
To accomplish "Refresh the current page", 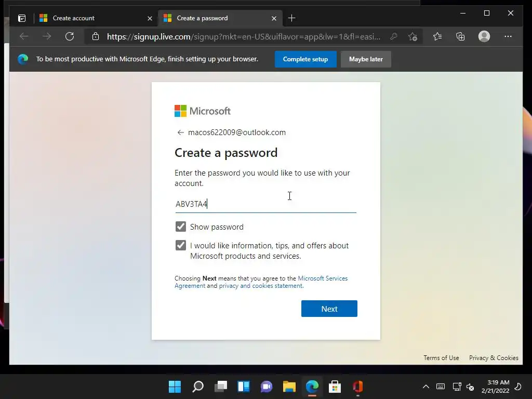I will [70, 36].
